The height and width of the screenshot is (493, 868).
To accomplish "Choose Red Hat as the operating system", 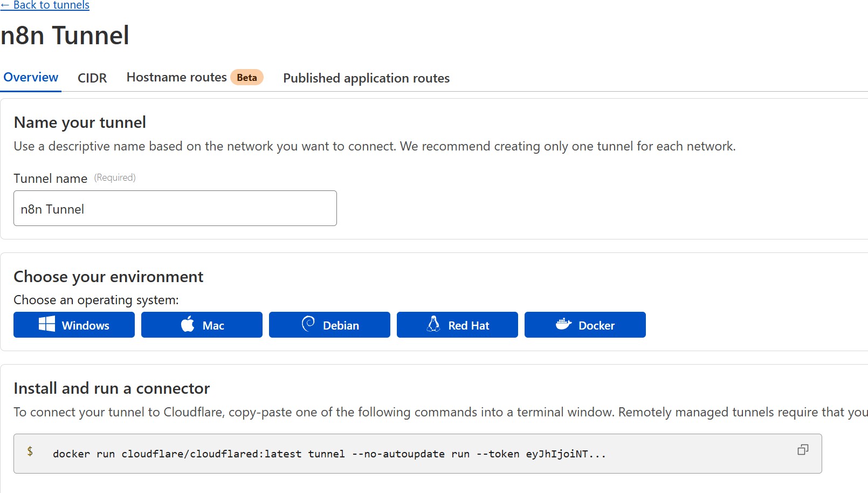I will point(457,324).
